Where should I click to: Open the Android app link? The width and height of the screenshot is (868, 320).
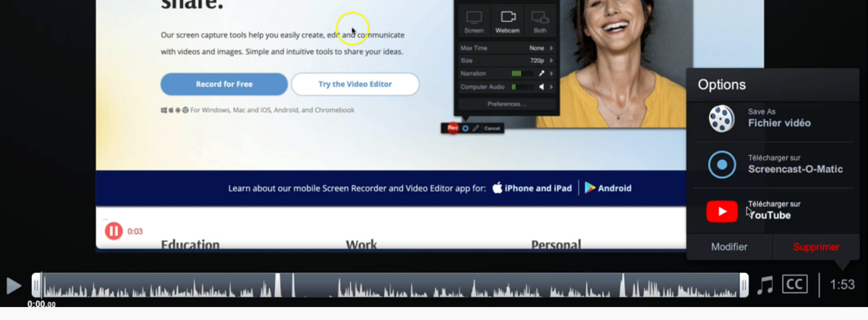[608, 188]
